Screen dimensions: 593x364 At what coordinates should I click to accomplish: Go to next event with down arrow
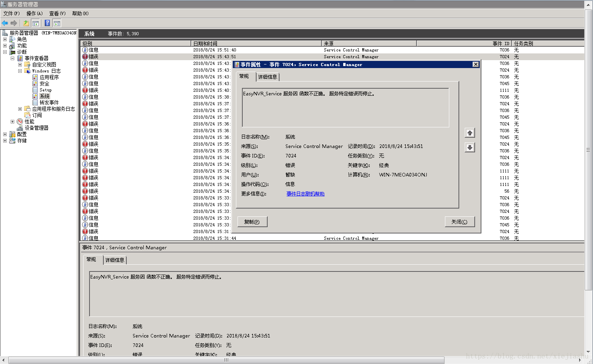[x=469, y=148]
